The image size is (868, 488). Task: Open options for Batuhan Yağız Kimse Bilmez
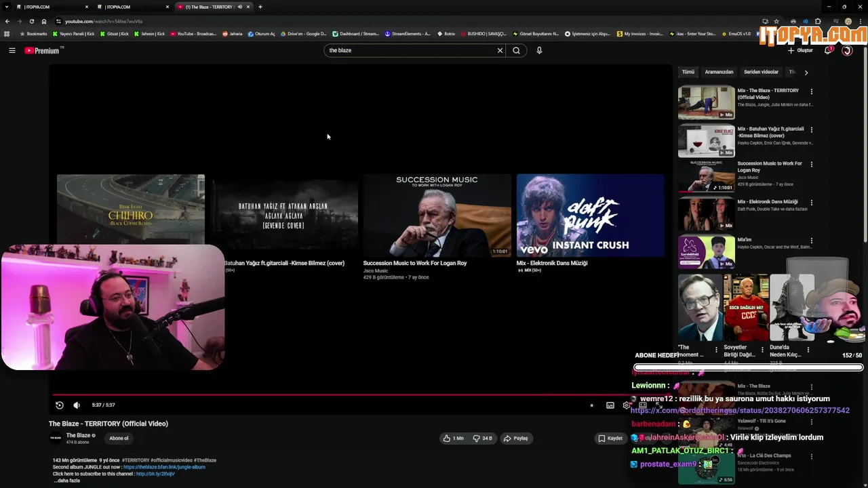pos(812,129)
